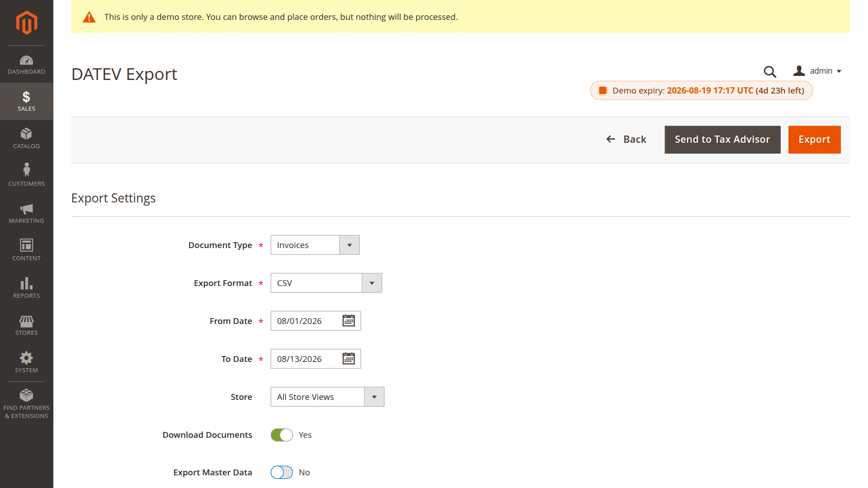Screen dimensions: 868x488
Task: Open the Content menu
Action: (x=26, y=251)
